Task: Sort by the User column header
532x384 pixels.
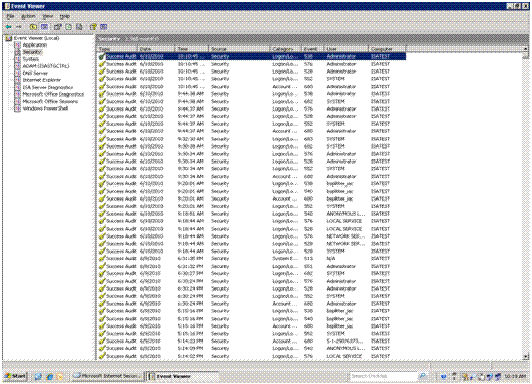Action: (346, 49)
